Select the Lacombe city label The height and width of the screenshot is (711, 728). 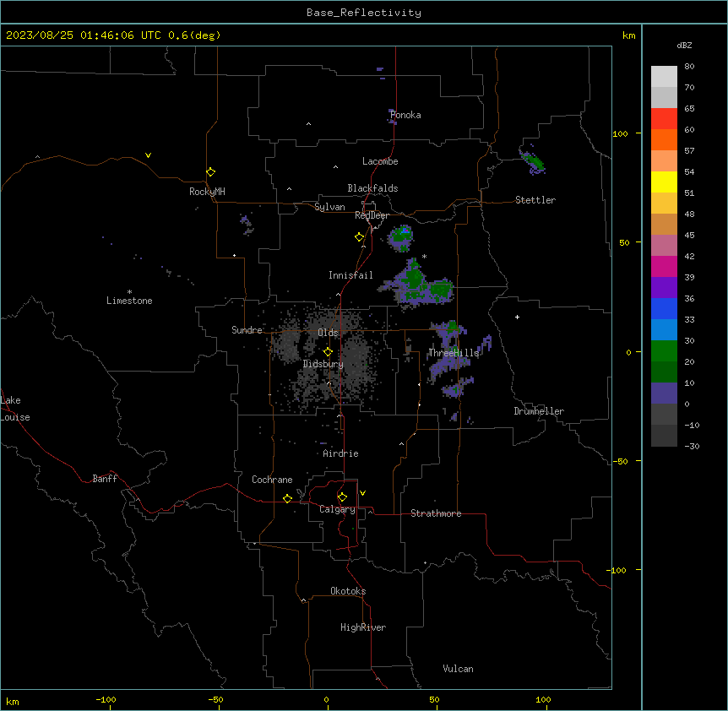pos(380,161)
